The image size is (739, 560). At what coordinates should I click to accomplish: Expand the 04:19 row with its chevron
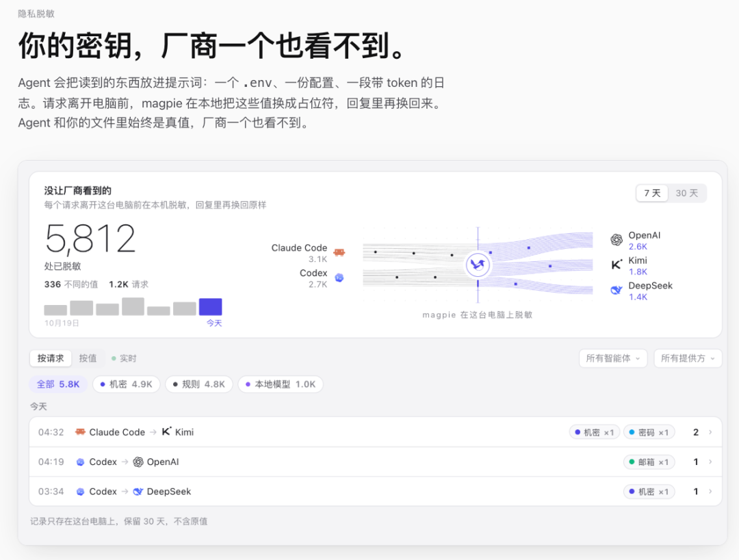coord(710,462)
